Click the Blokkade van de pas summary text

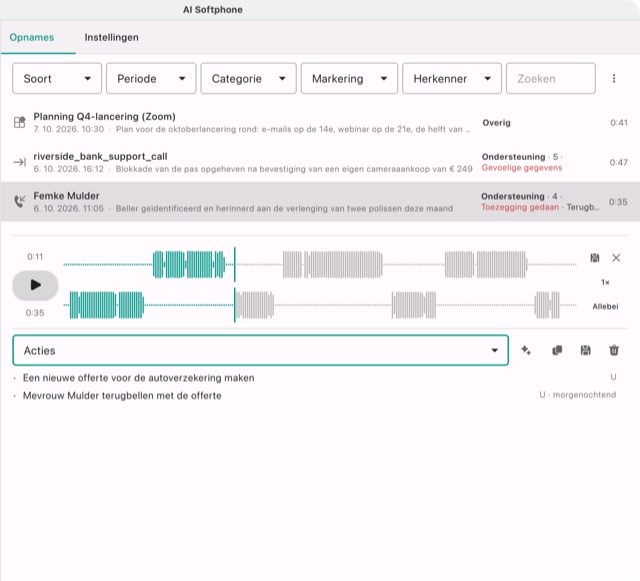tap(294, 169)
